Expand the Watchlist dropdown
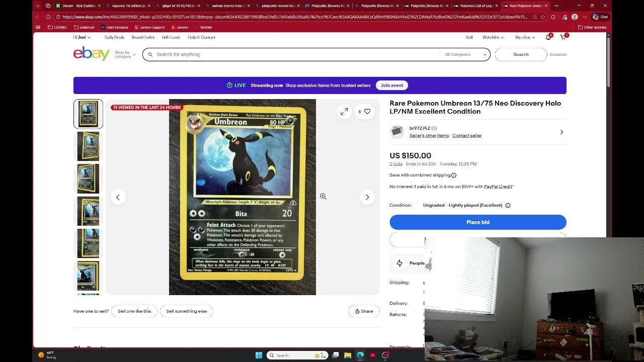 click(493, 37)
